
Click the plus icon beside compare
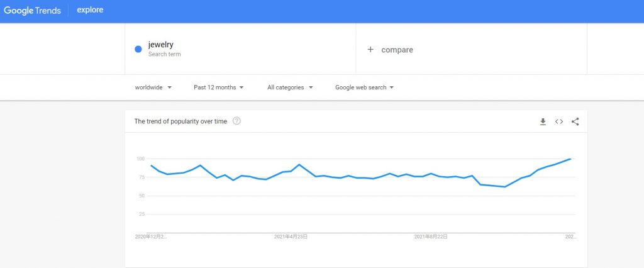coord(370,49)
